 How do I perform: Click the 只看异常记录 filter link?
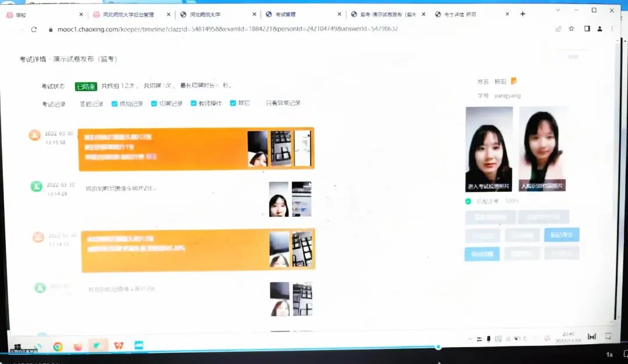coord(283,104)
